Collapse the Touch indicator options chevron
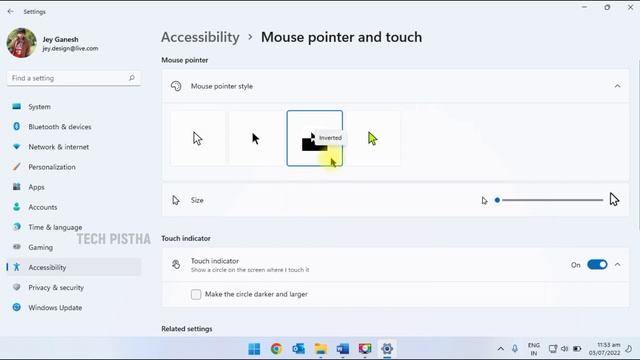 pos(617,264)
